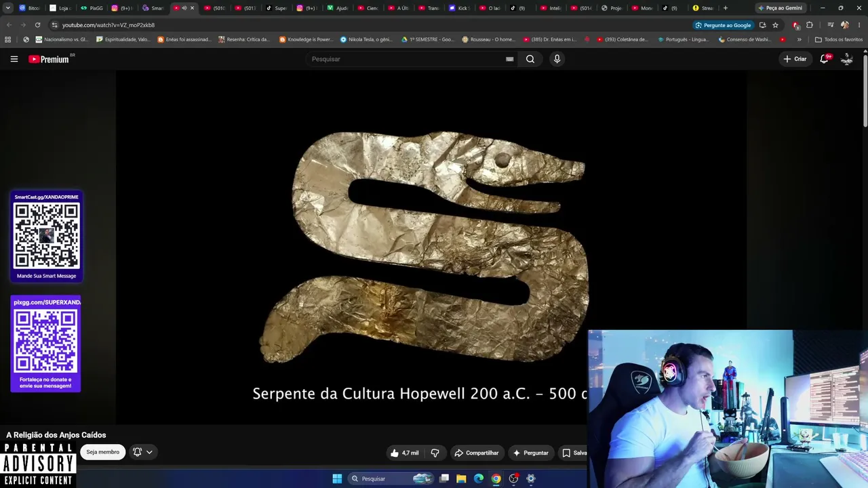The width and height of the screenshot is (868, 488).
Task: Open YouTube notifications bell
Action: tap(825, 59)
